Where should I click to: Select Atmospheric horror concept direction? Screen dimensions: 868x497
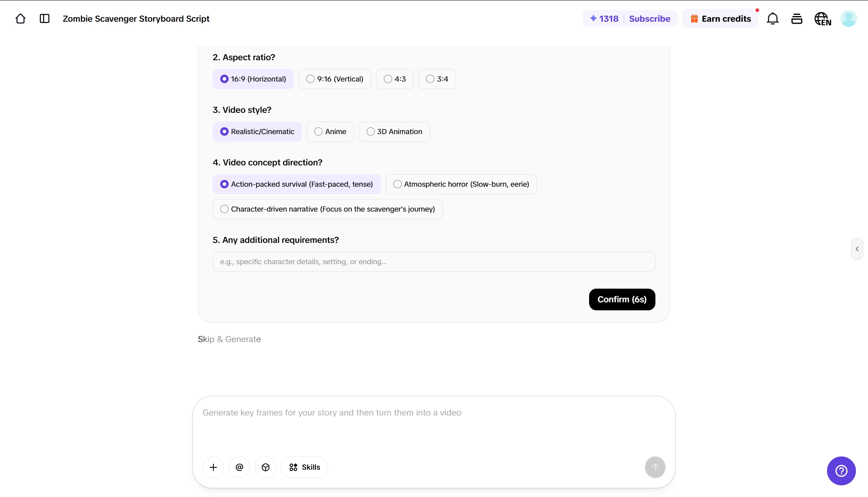(461, 184)
